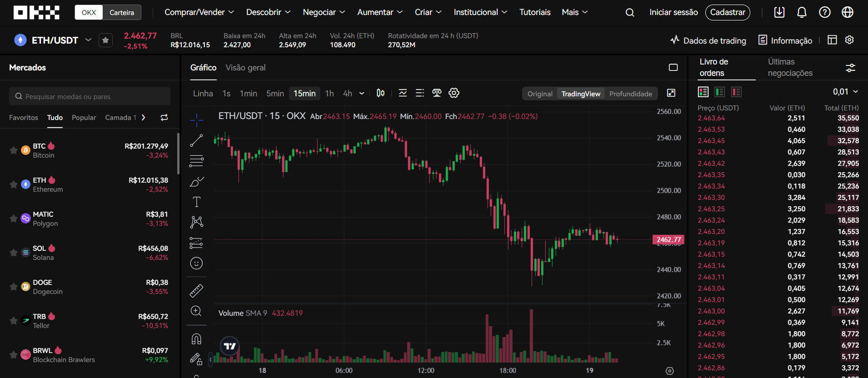Screen dimensions: 868x378
Task: Toggle lock drawings pencil icon
Action: click(x=196, y=359)
